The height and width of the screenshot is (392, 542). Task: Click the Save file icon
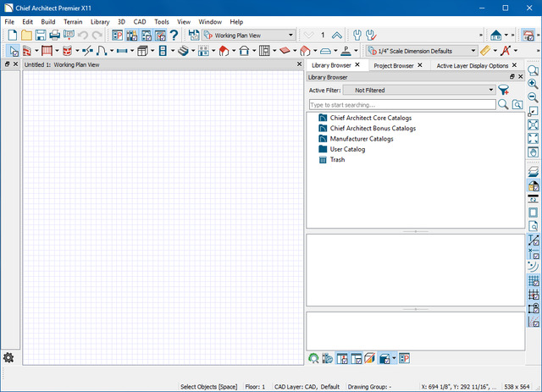pyautogui.click(x=41, y=36)
